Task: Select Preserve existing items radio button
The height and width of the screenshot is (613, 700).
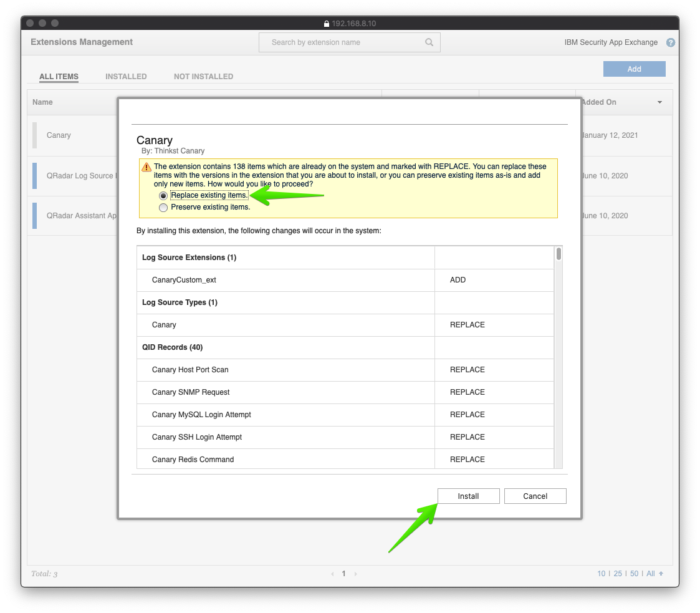Action: pyautogui.click(x=163, y=208)
